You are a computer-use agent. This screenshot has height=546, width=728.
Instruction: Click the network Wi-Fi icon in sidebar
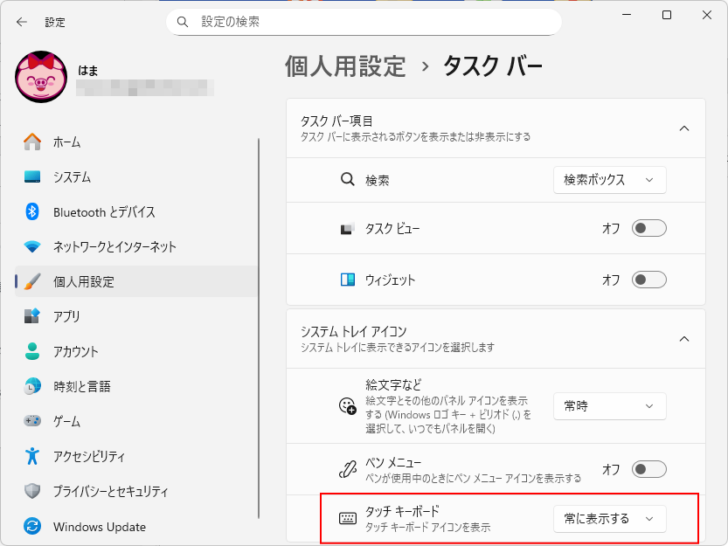32,247
